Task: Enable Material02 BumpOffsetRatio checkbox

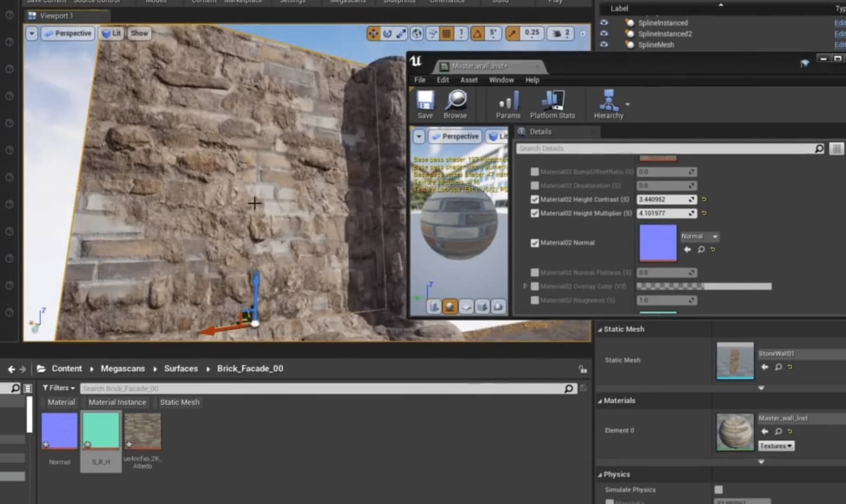Action: [x=535, y=172]
